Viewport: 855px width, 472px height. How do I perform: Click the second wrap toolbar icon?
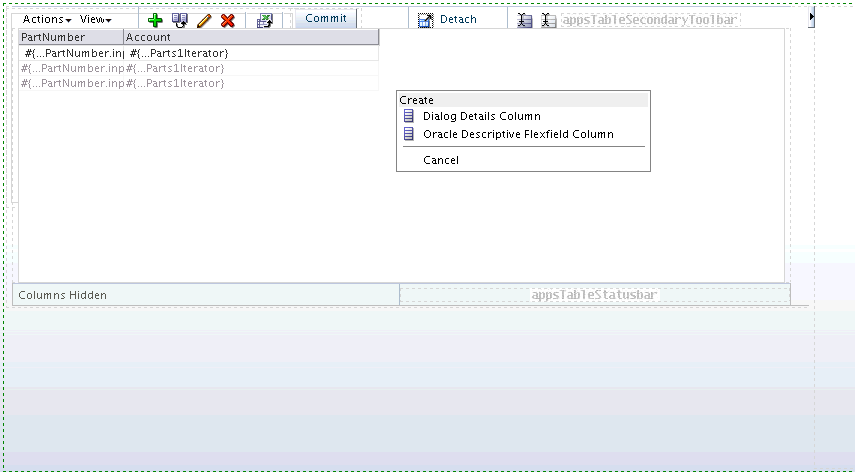549,21
